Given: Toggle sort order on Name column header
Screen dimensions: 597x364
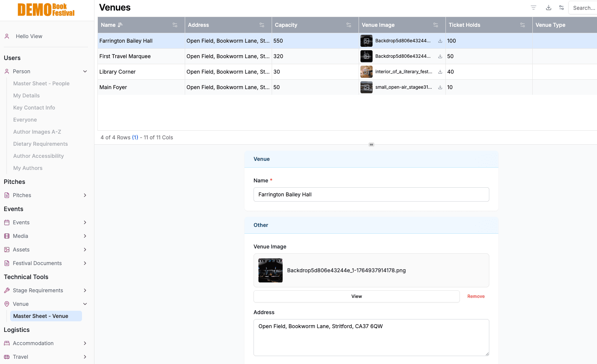Looking at the screenshot, I should click(120, 25).
